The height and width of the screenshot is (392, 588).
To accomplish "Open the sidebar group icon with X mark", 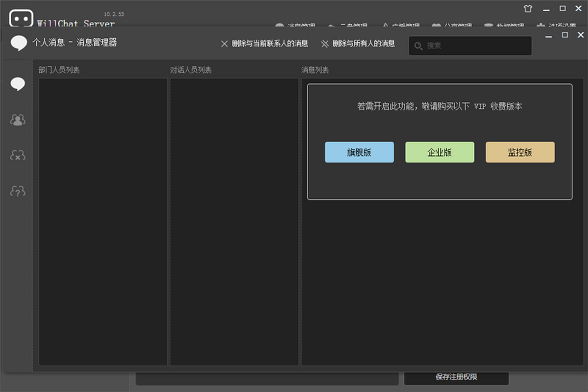I will tap(18, 155).
